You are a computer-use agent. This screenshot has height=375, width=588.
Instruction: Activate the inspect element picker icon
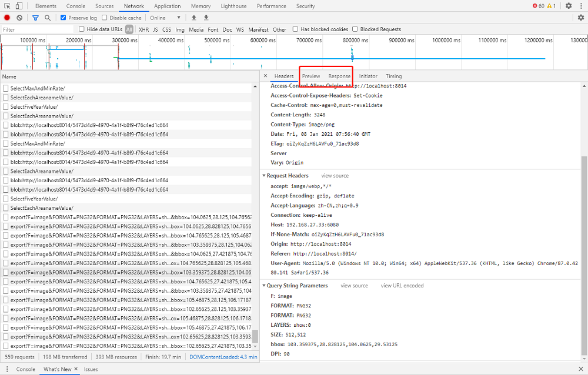point(7,6)
